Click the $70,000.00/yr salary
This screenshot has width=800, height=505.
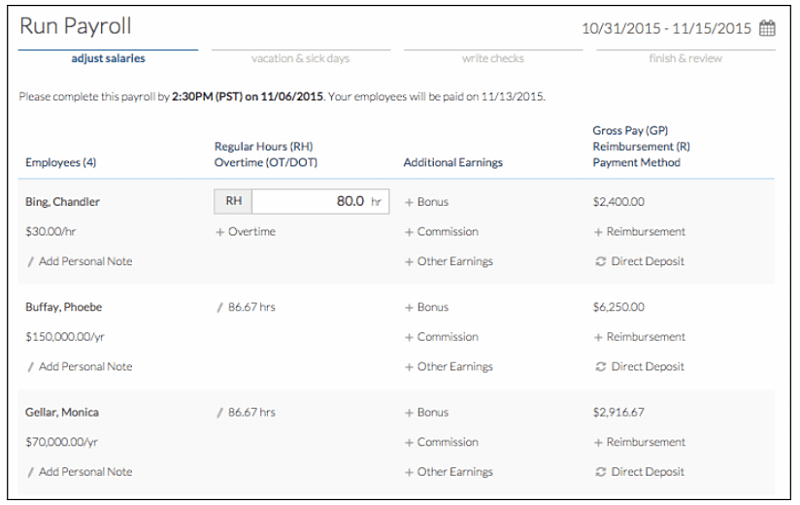[61, 442]
